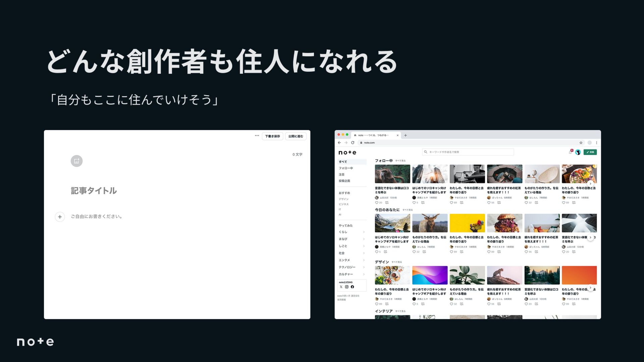Viewport: 644px width, 362px height.
Task: Save the elephant article to magazine
Action: 387,203
